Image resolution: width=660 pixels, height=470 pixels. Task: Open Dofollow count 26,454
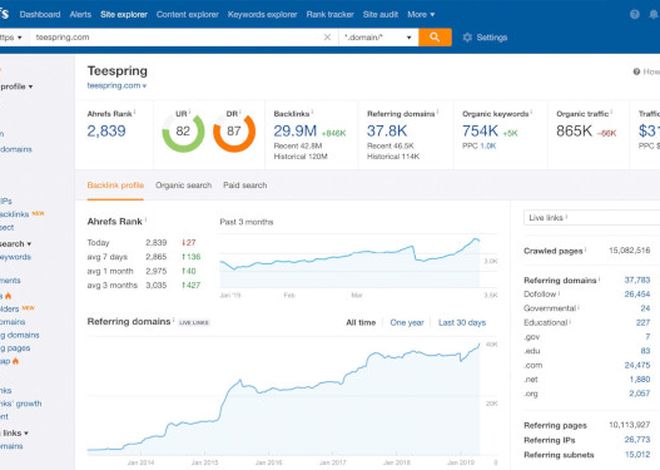[x=637, y=294]
